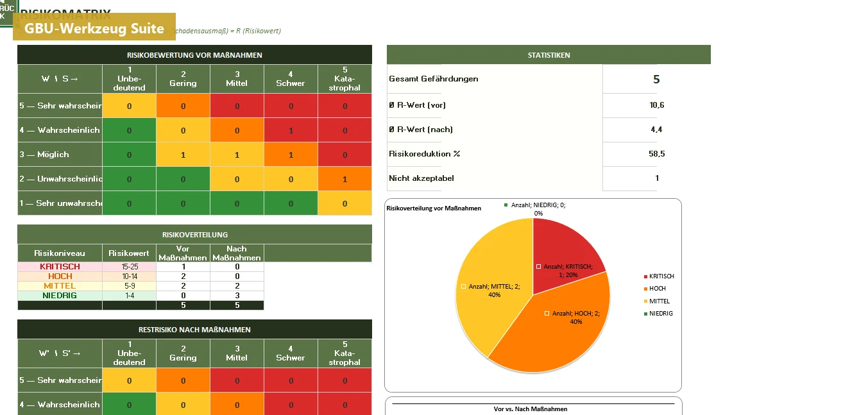Click the 'Vor vs. Nach Maßnahmen' chart title
This screenshot has width=868, height=415.
tap(531, 409)
